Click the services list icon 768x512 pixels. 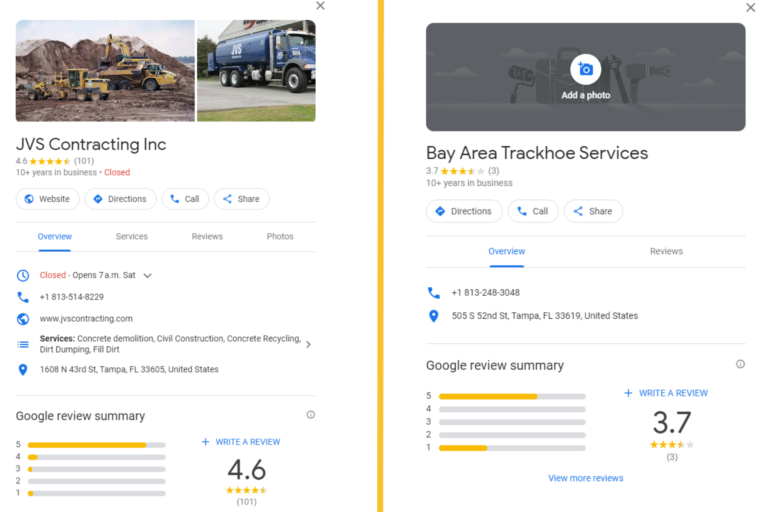pos(23,344)
